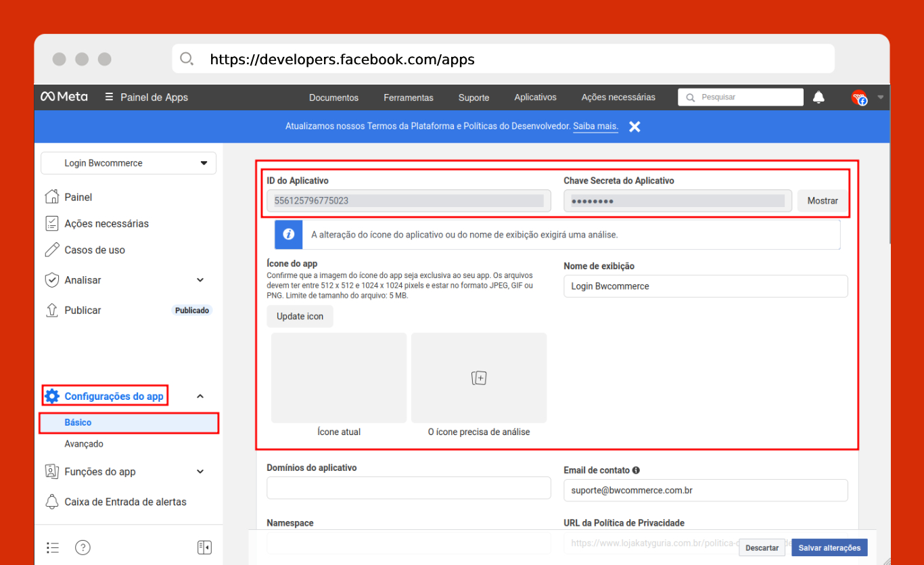This screenshot has height=565, width=924.
Task: Click the Domínios do aplicativo field
Action: pos(409,488)
